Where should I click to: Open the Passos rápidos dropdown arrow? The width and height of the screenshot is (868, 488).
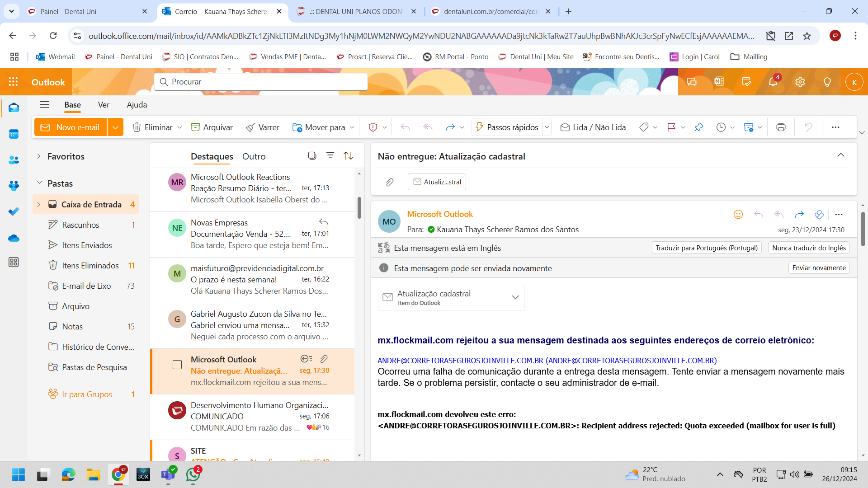547,127
